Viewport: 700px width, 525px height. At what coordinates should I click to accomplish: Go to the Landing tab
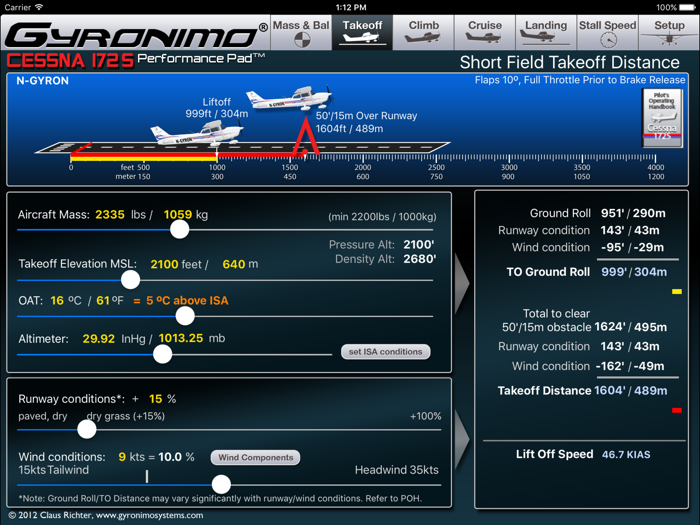tap(546, 33)
